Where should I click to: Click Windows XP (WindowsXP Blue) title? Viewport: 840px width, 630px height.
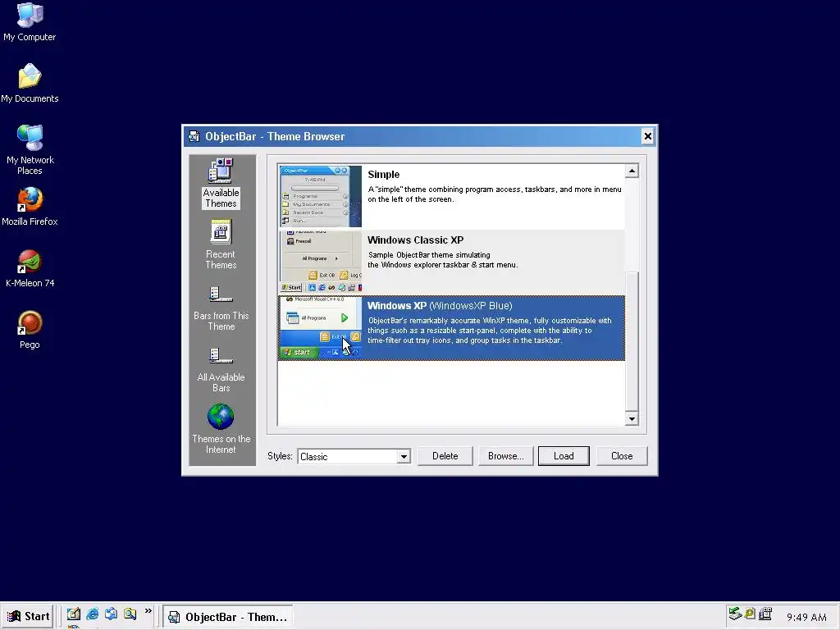tap(440, 306)
